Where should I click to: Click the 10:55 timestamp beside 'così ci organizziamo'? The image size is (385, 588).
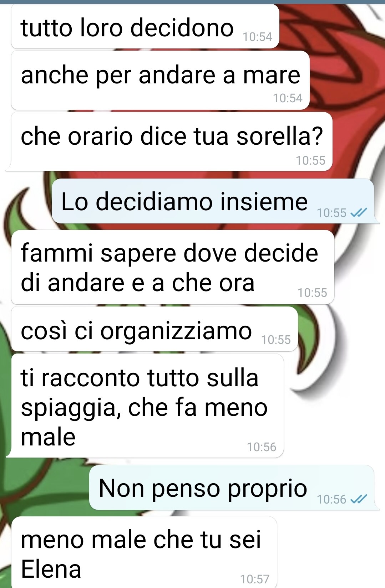pos(276,340)
